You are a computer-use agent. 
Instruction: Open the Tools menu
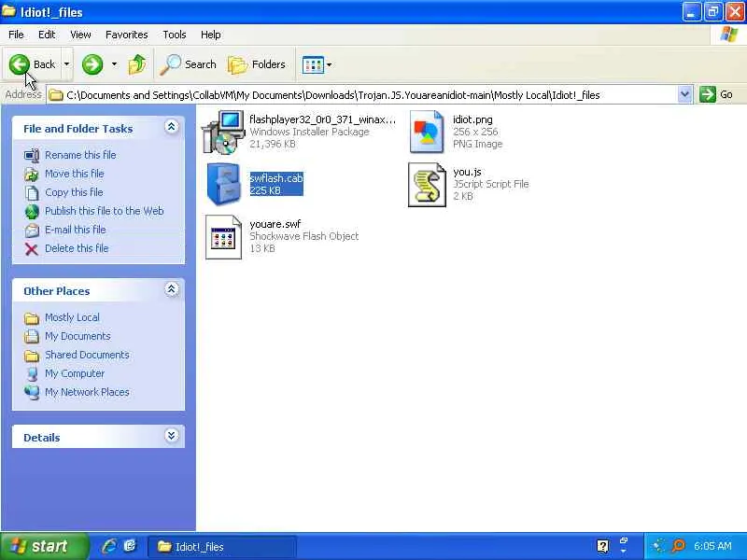point(175,35)
